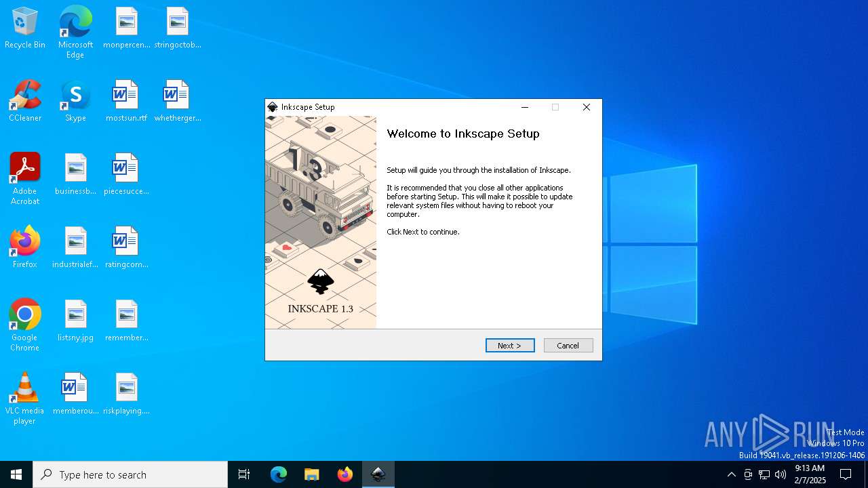The image size is (868, 488).
Task: Select the listsny.jpg file
Action: [75, 321]
